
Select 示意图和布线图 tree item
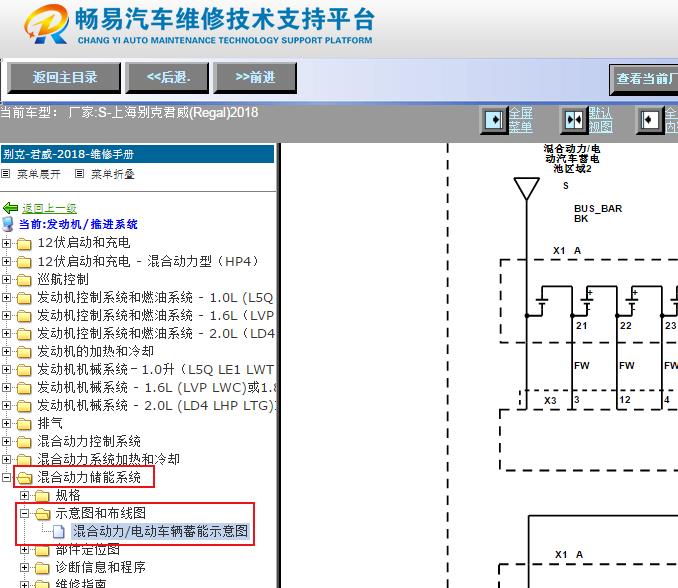tap(101, 513)
